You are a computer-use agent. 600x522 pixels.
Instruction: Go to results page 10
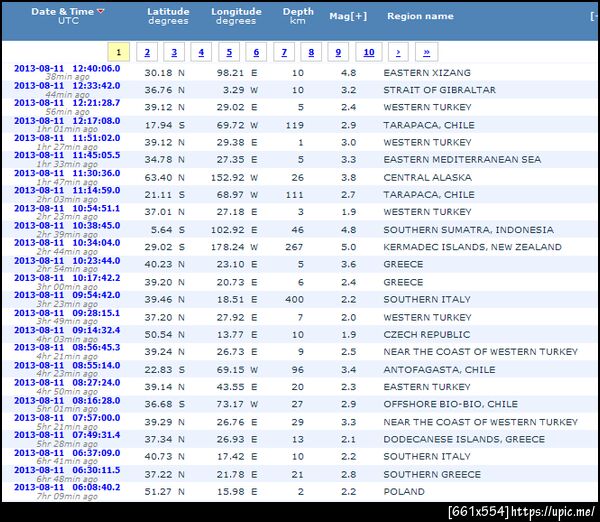click(x=369, y=52)
